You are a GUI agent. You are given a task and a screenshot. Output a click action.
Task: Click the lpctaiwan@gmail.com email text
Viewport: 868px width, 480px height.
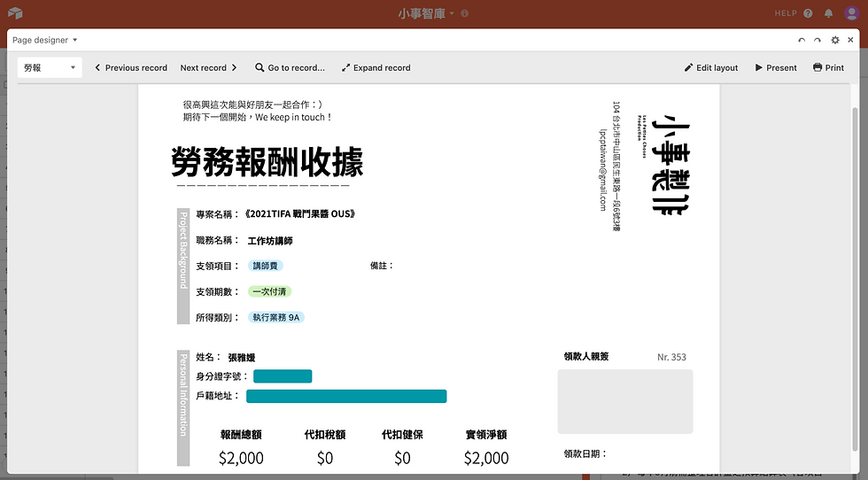point(603,170)
